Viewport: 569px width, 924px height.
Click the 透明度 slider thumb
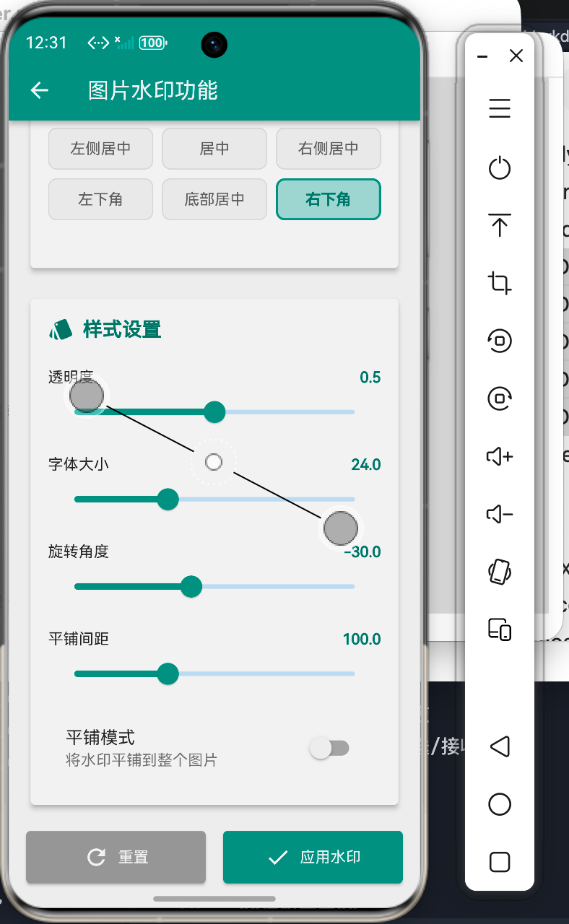(x=214, y=412)
